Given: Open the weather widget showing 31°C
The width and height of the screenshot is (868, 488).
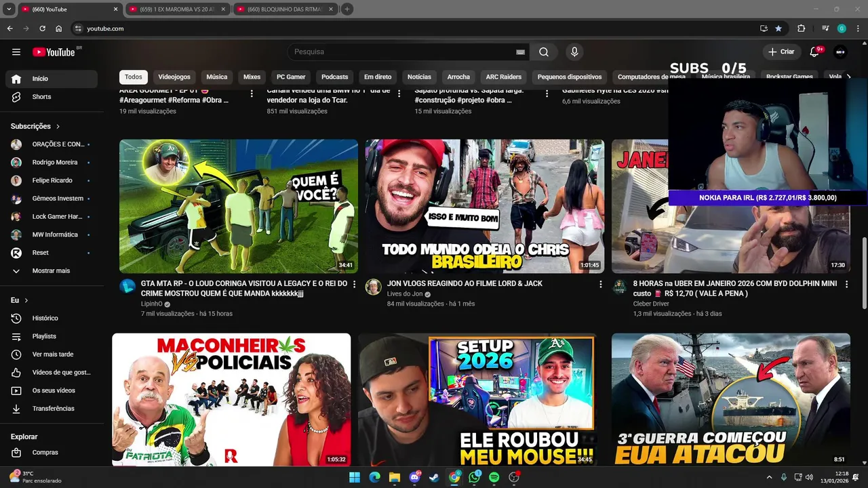Looking at the screenshot, I should (x=35, y=477).
